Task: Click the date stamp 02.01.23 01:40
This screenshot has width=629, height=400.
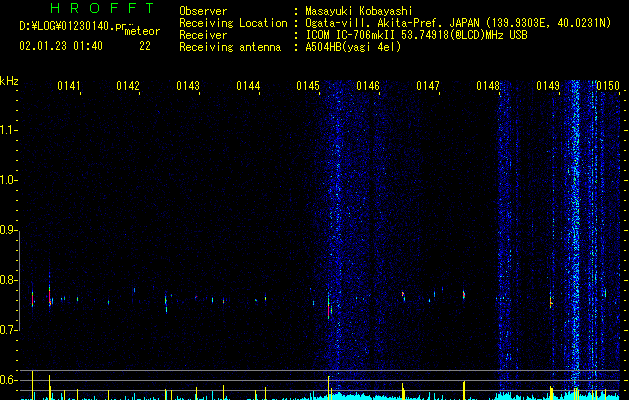Action: (61, 46)
